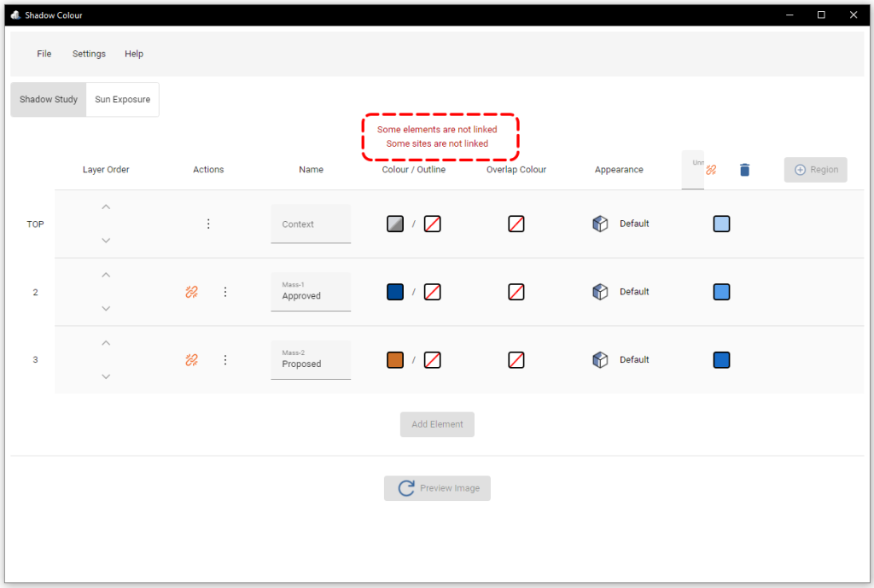
Task: Click the orange colour swatch for Mass-2 Proposed
Action: coord(394,359)
